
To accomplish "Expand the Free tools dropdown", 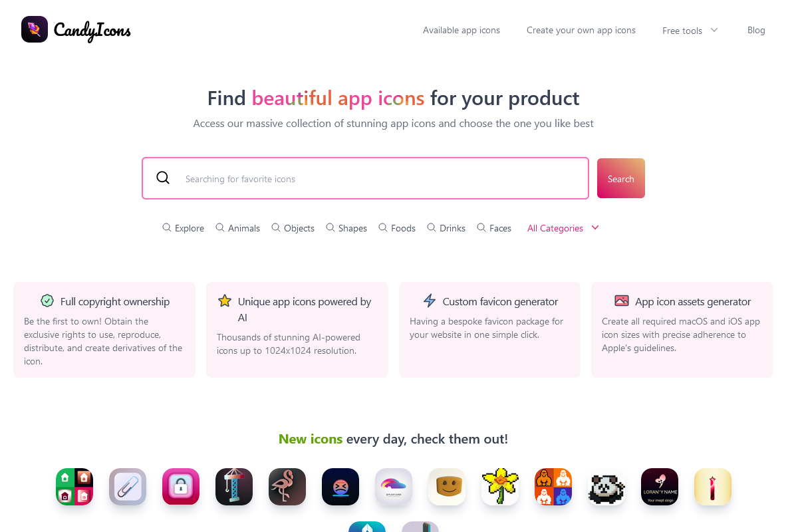I will tap(690, 30).
